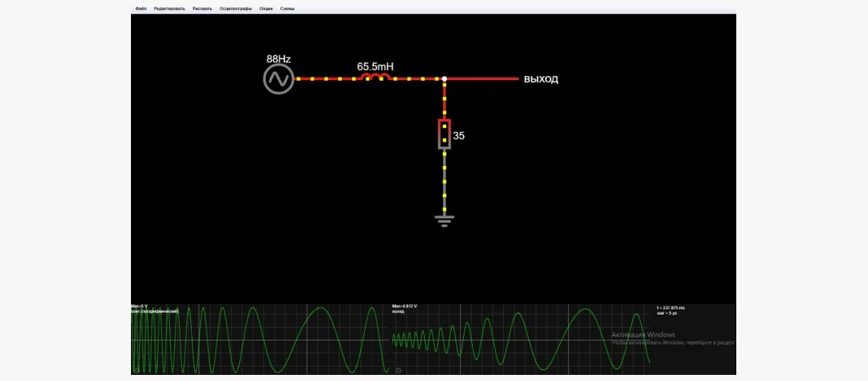Screen dimensions: 868x381
Task: Open the Рисовать menu
Action: (x=203, y=8)
